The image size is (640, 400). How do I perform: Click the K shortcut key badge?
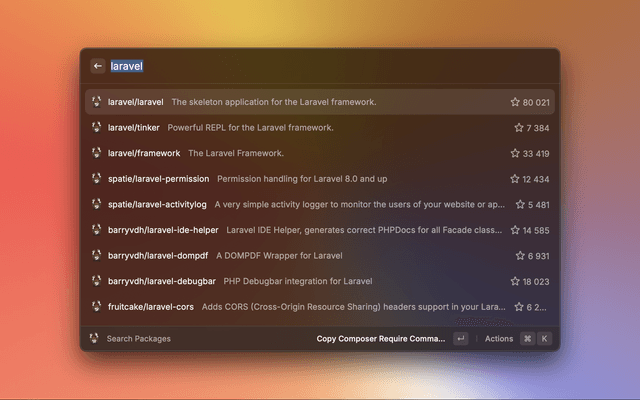coord(545,339)
